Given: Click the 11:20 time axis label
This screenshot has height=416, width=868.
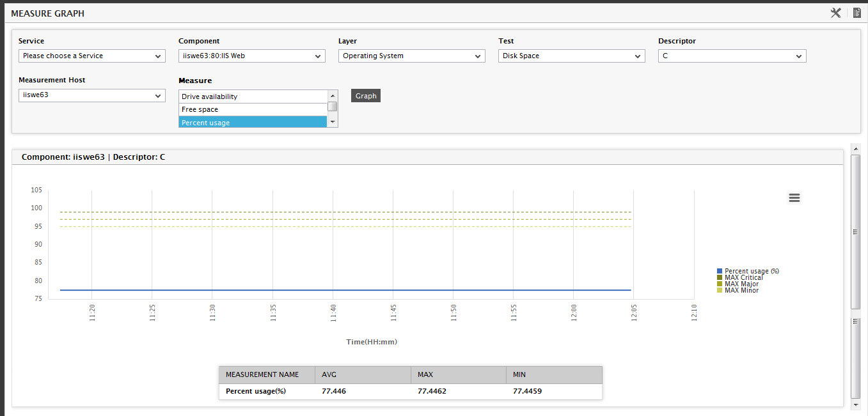Looking at the screenshot, I should click(92, 312).
